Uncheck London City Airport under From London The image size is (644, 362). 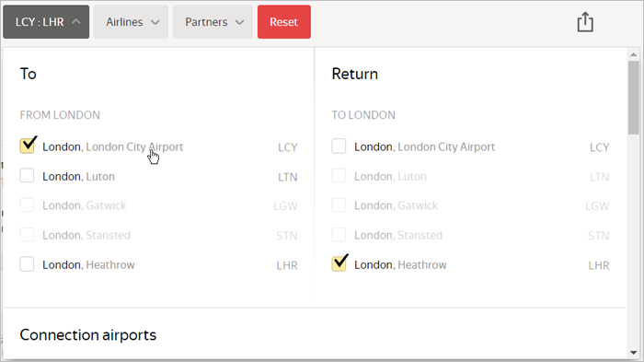27,146
